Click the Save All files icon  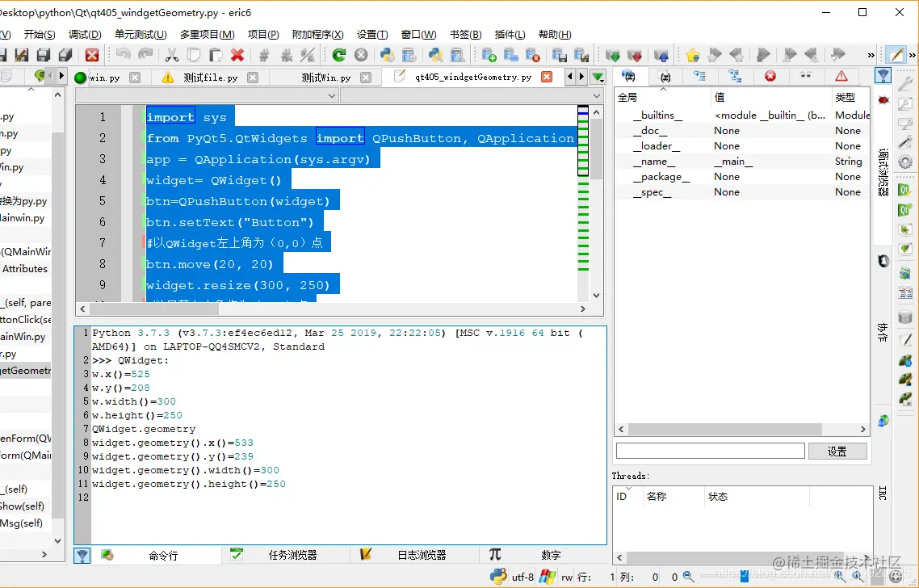65,55
